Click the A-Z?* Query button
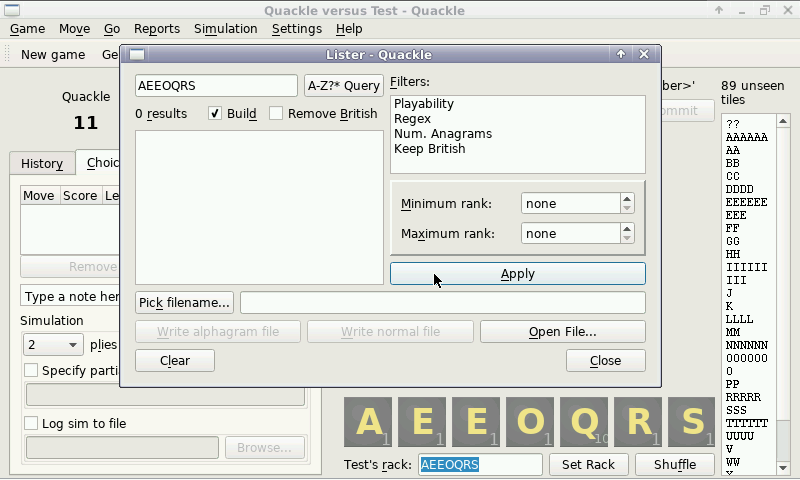 [343, 86]
